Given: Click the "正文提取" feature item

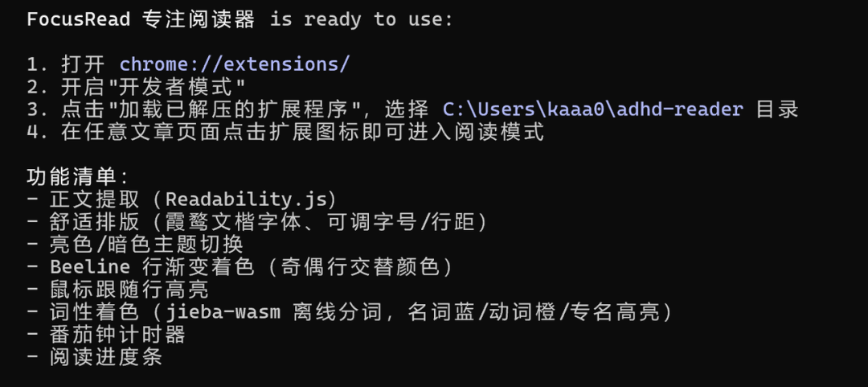Looking at the screenshot, I should (x=95, y=200).
